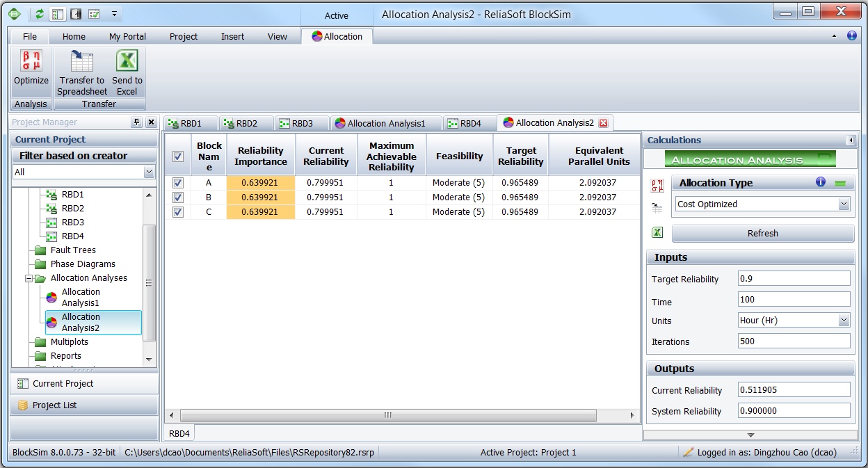Click the blue info icon beside Allocation Type
868x468 pixels.
821,182
